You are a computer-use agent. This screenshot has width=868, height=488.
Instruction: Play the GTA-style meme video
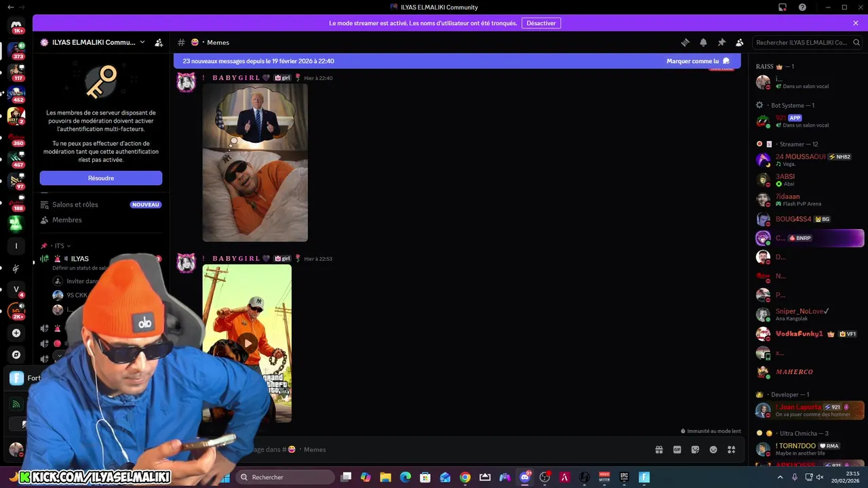coord(248,343)
